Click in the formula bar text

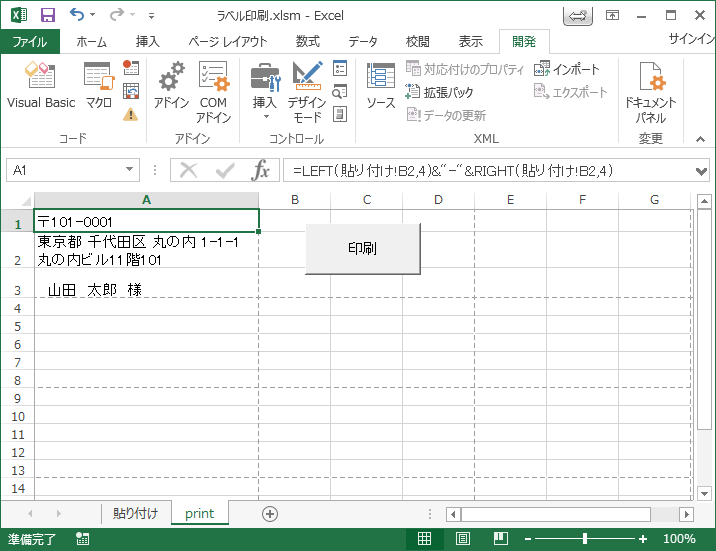coord(488,170)
